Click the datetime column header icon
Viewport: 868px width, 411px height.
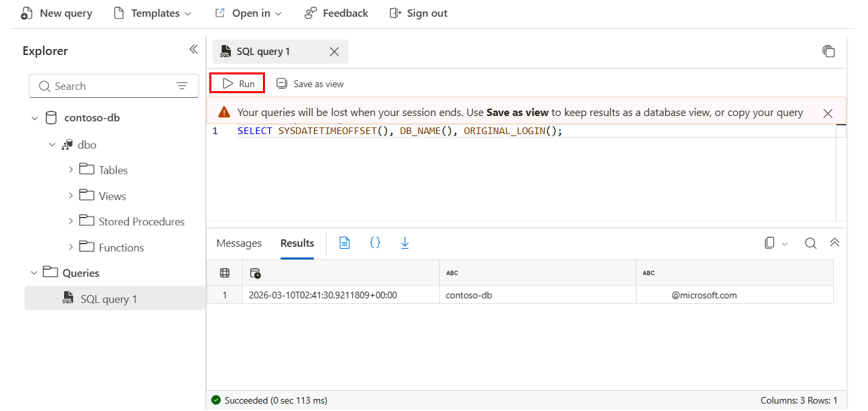pos(255,273)
